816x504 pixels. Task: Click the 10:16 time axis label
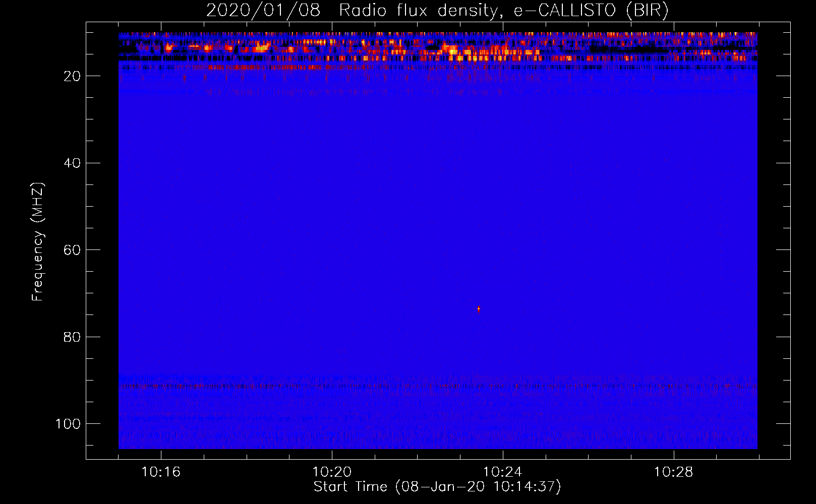tap(160, 472)
